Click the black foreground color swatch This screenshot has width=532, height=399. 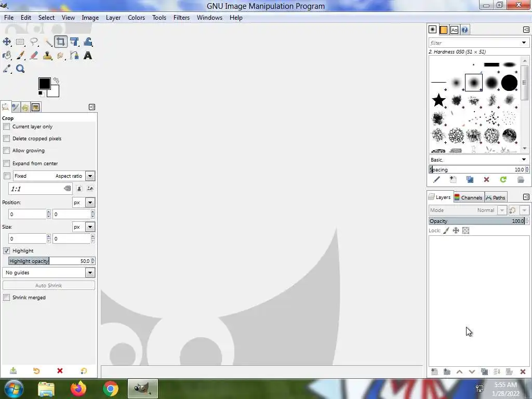tap(44, 84)
